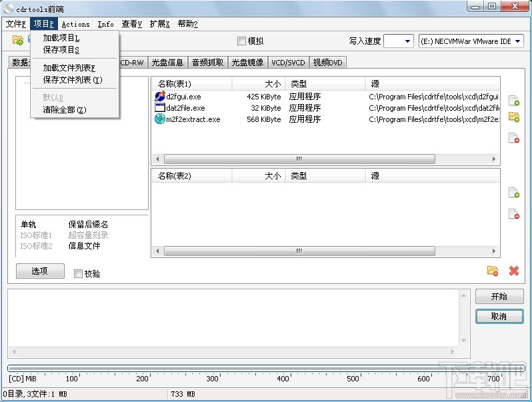Viewport: 532px width, 402px height.
Task: Switch to the 光盘信息 tab
Action: point(167,63)
